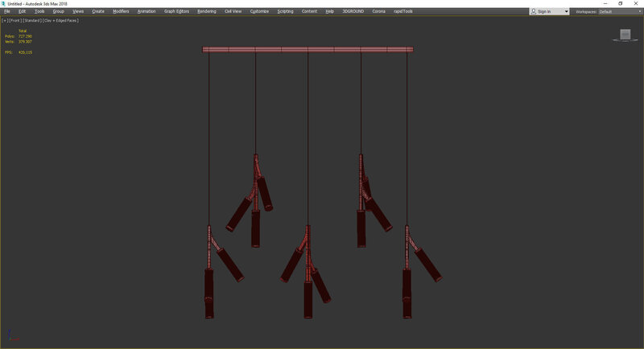Viewport: 644px width, 349px height.
Task: Open the Create menu
Action: [98, 11]
